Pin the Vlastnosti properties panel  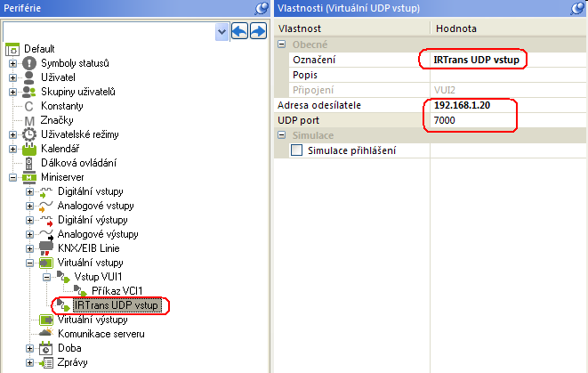pos(578,8)
